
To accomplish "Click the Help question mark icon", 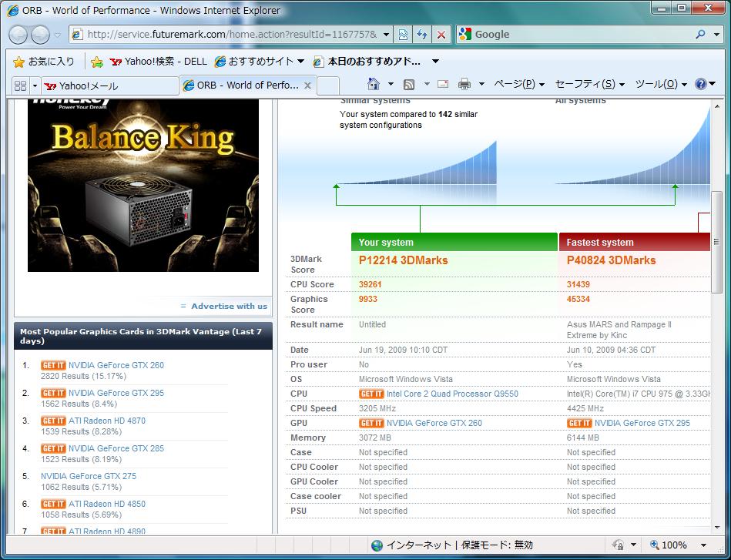I will (x=701, y=84).
